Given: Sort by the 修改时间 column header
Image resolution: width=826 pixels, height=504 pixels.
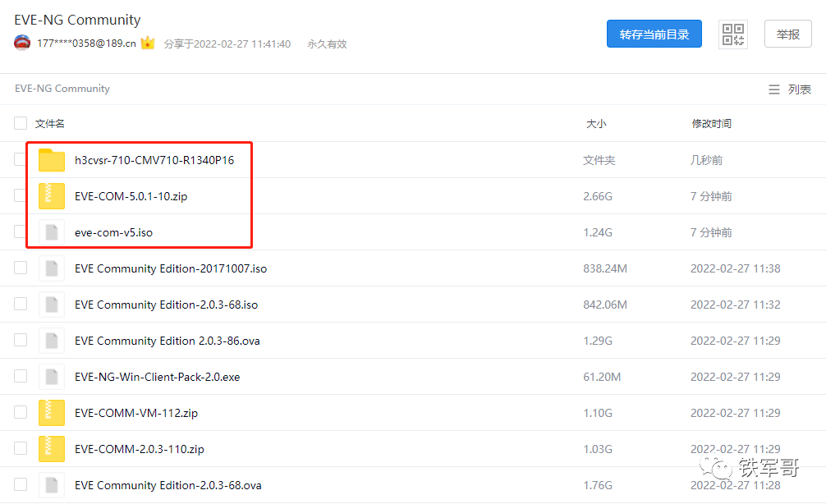Looking at the screenshot, I should pos(711,124).
